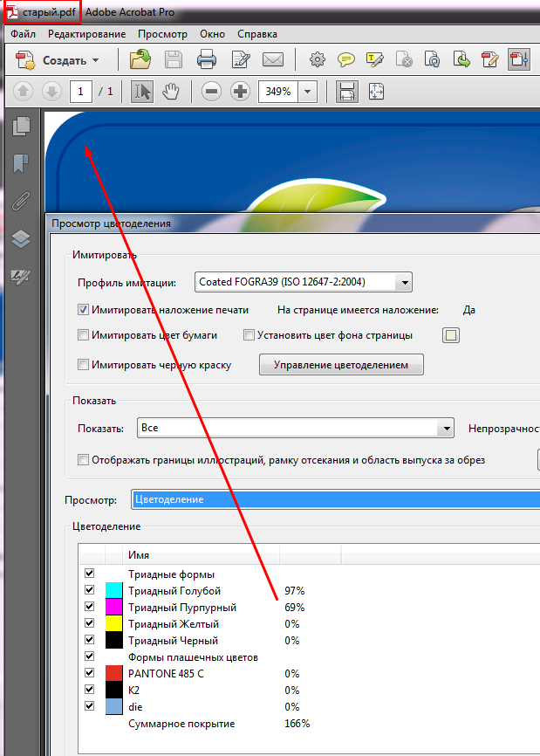The width and height of the screenshot is (540, 756).
Task: Uncheck 'Триадные формы' checkbox
Action: pos(89,574)
